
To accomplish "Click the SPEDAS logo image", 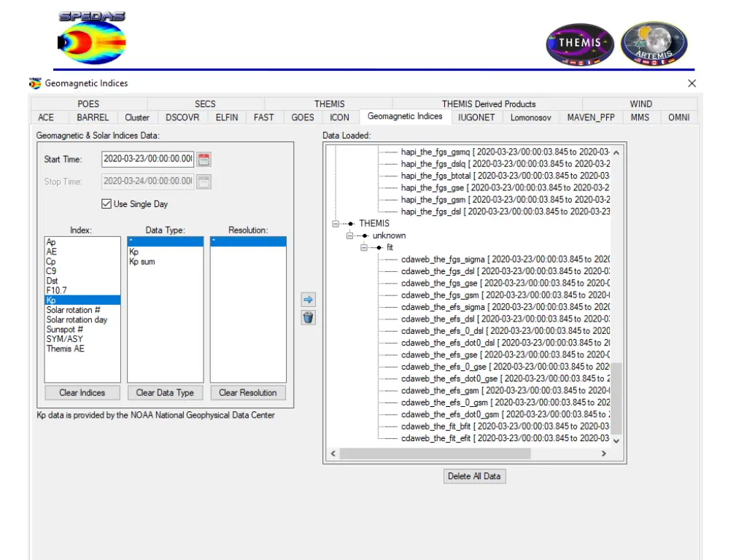I will pyautogui.click(x=92, y=38).
